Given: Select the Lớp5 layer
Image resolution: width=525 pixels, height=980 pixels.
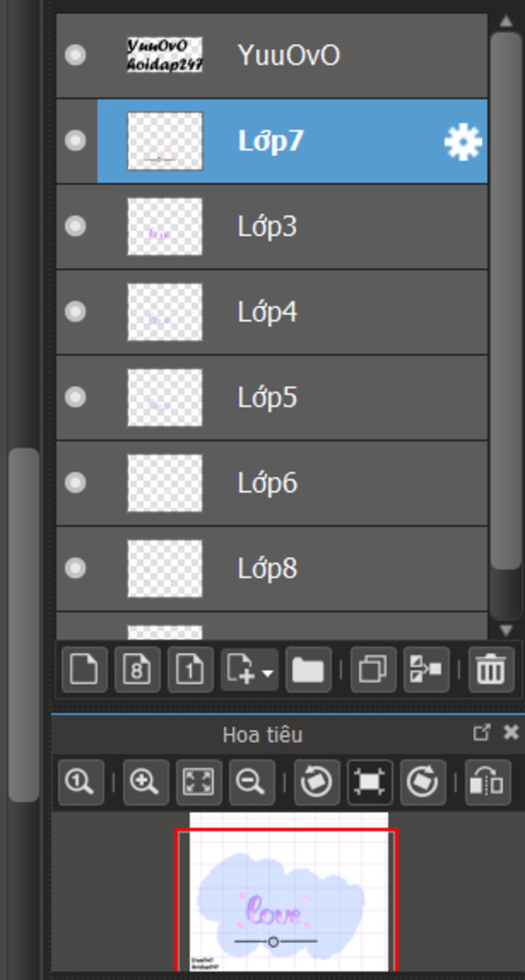Looking at the screenshot, I should [272, 397].
